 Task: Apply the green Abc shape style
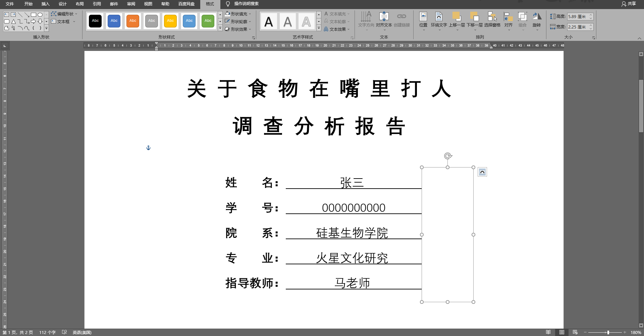click(208, 21)
